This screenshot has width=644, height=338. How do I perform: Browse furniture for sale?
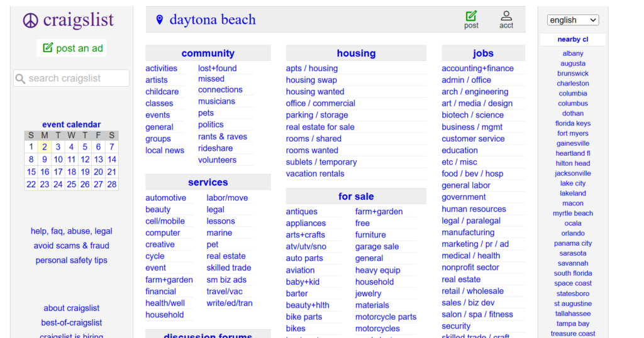pos(370,235)
